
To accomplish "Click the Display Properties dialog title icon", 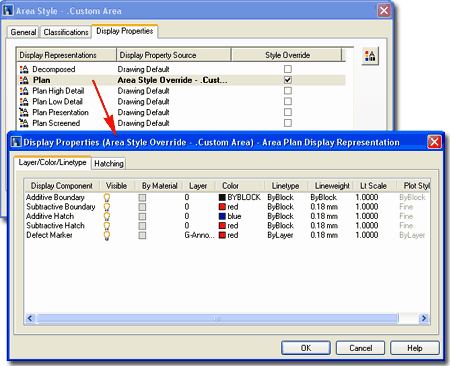I will click(16, 142).
